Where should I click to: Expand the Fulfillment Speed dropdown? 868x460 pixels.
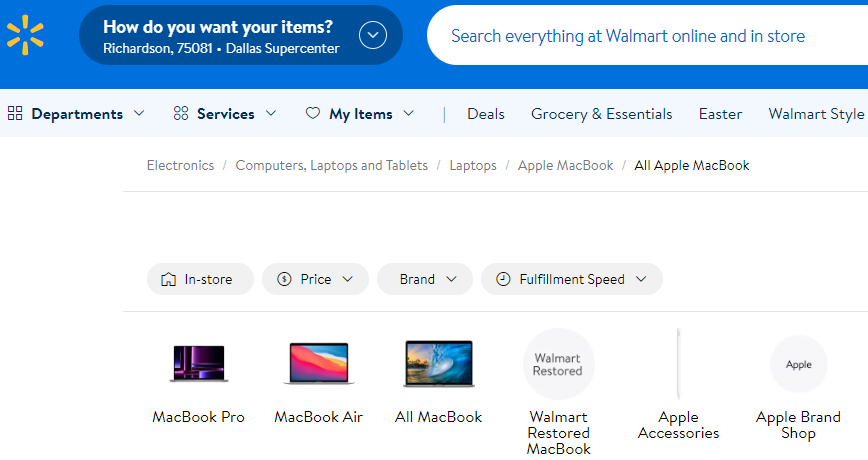[x=571, y=279]
